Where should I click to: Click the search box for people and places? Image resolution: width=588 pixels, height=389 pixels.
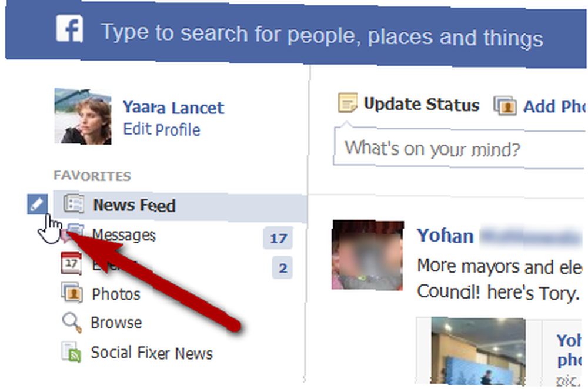click(322, 35)
